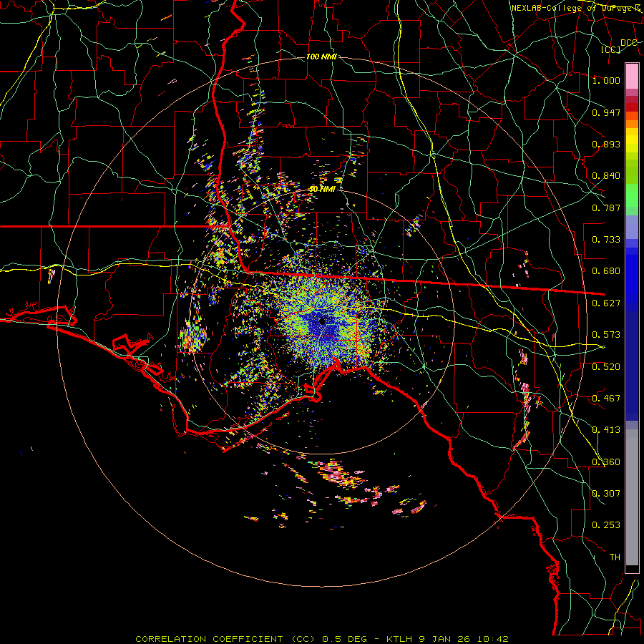Click the 0.680 scale value
The height and width of the screenshot is (644, 644).
(x=606, y=271)
